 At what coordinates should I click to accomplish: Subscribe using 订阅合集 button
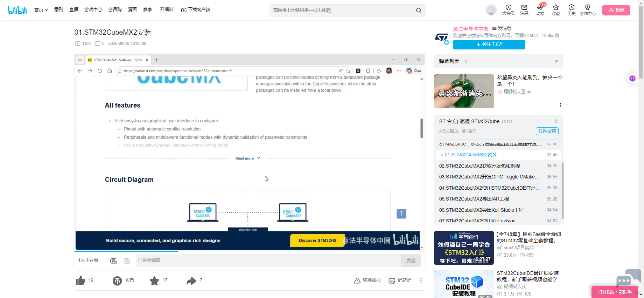coord(547,131)
